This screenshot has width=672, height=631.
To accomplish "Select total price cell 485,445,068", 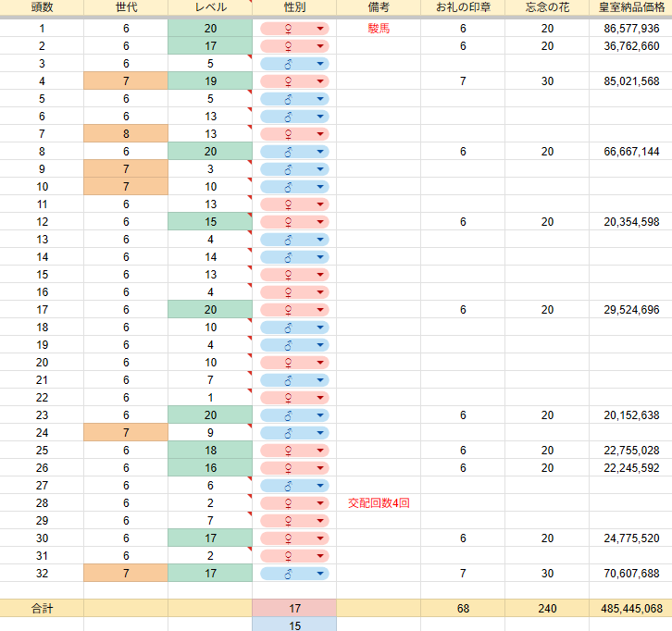I will click(x=631, y=608).
